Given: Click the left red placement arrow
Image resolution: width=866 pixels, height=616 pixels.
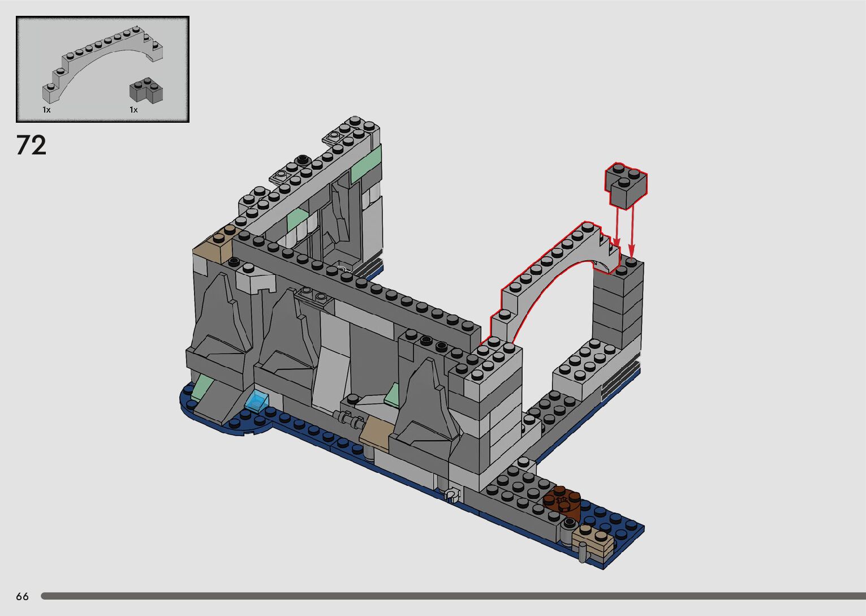Looking at the screenshot, I should (x=617, y=226).
